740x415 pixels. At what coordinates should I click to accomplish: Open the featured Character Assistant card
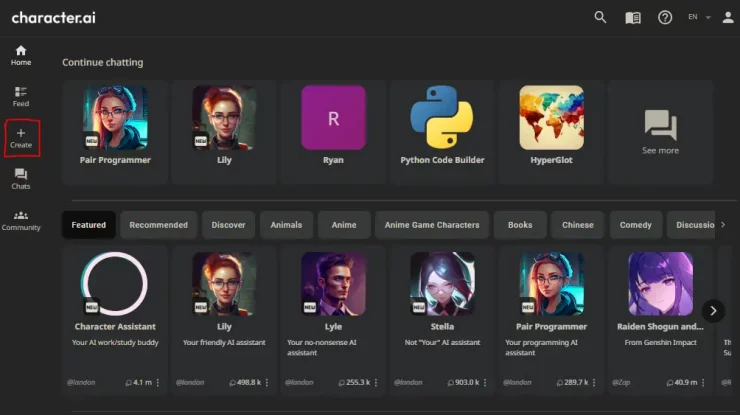point(115,320)
